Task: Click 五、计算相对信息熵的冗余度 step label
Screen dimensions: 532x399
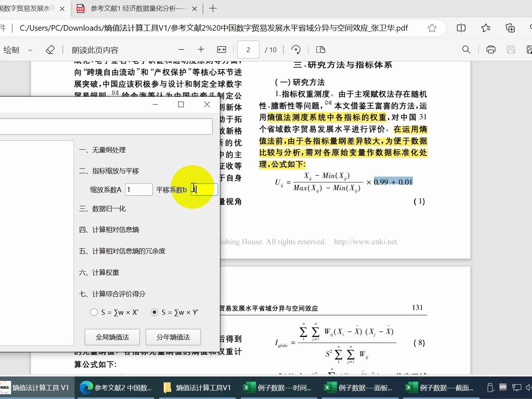Action: 122,251
